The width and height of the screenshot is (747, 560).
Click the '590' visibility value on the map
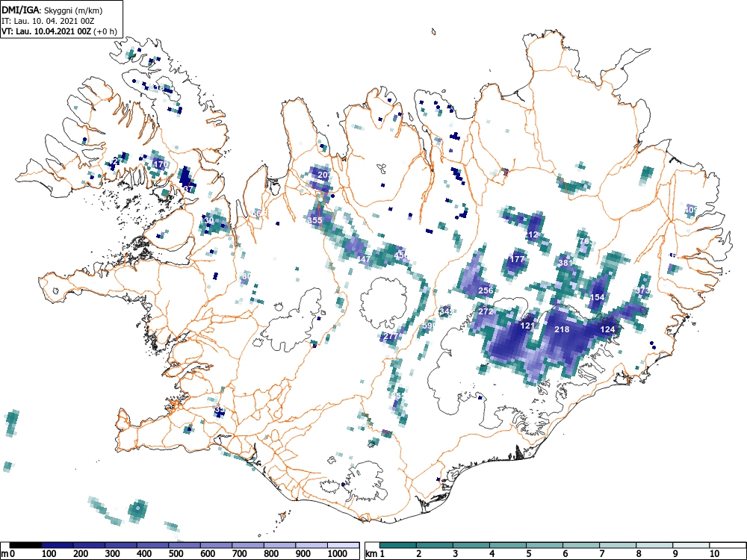(x=430, y=326)
